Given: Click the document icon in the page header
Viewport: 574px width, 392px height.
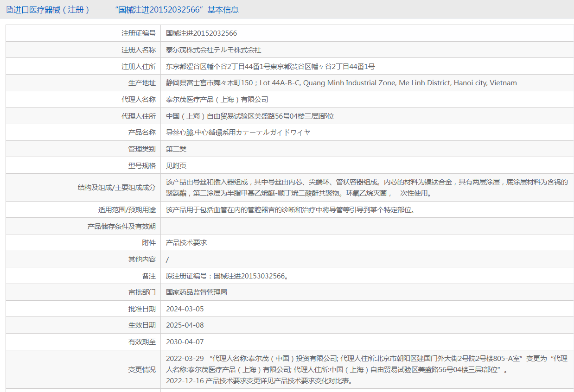Looking at the screenshot, I should click(x=9, y=9).
